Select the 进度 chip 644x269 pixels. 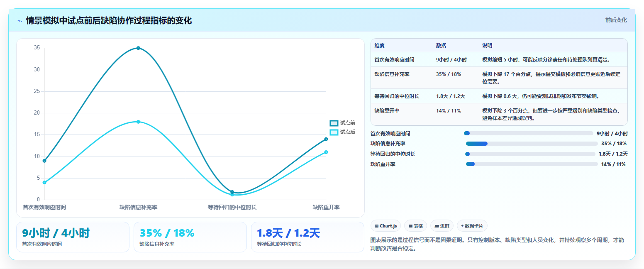tap(442, 226)
